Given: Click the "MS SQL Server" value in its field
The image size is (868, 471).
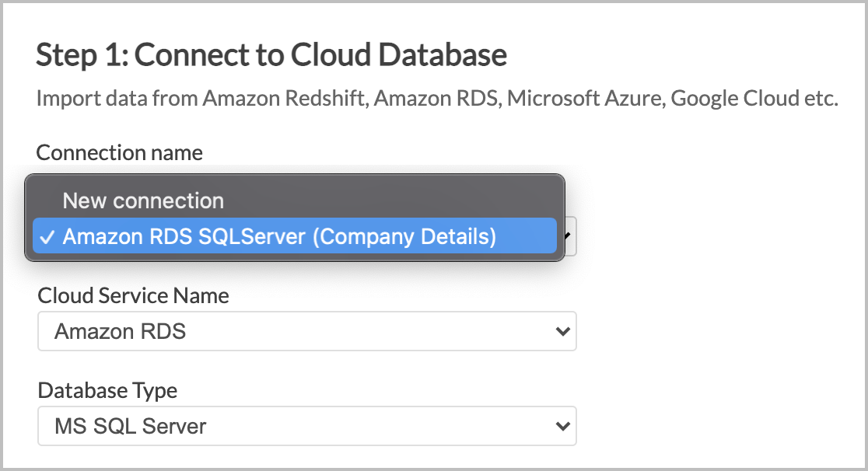Looking at the screenshot, I should pos(130,426).
